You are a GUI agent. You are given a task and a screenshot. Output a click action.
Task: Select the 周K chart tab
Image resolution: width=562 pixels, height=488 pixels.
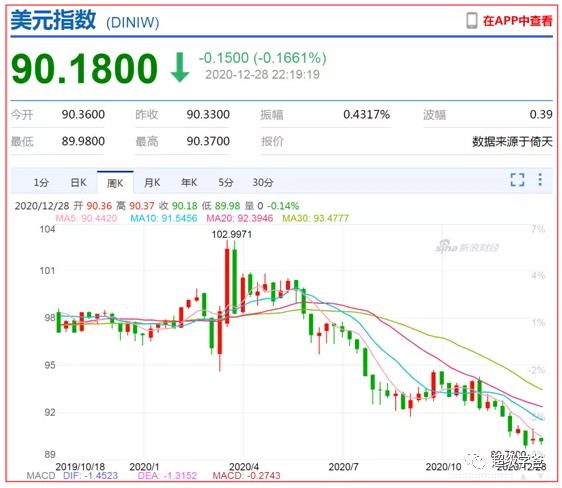tap(115, 183)
